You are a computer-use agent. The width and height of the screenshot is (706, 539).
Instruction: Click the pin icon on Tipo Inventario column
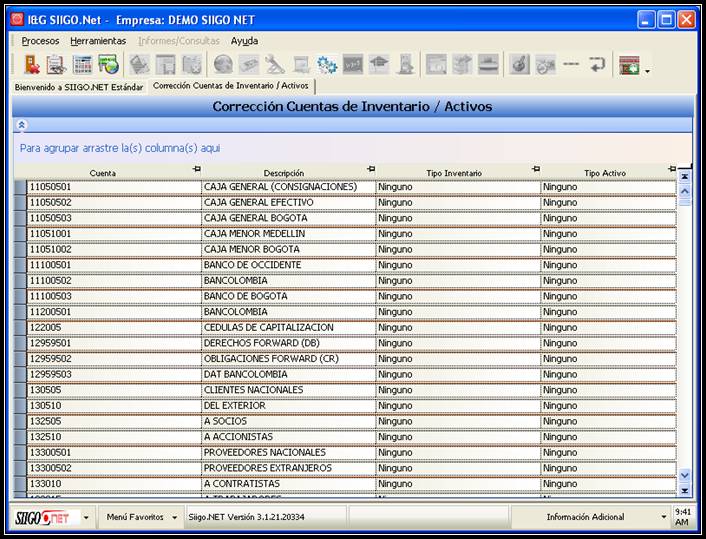[535, 169]
